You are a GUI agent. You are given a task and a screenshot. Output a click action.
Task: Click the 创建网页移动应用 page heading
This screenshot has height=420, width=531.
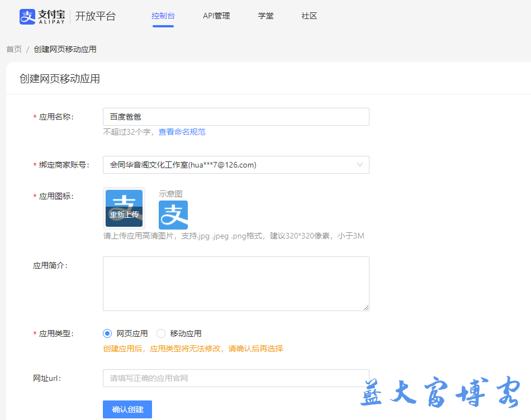(60, 79)
